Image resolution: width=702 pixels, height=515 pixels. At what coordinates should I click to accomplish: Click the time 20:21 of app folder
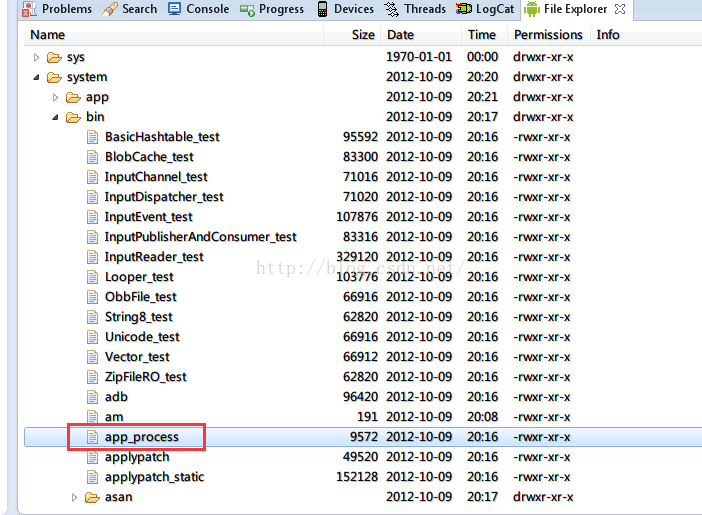[x=483, y=97]
